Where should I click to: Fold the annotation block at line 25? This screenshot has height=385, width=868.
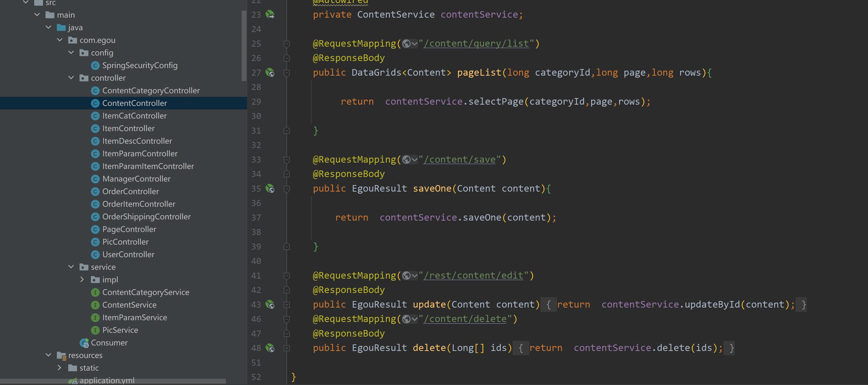click(x=287, y=44)
